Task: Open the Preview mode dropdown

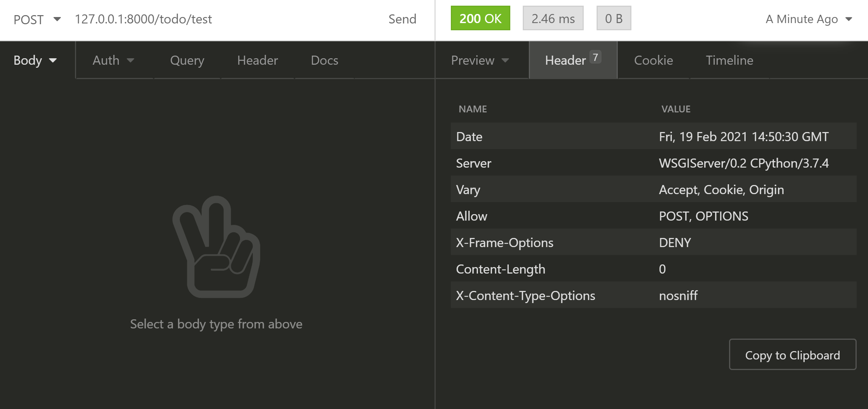Action: [x=480, y=61]
